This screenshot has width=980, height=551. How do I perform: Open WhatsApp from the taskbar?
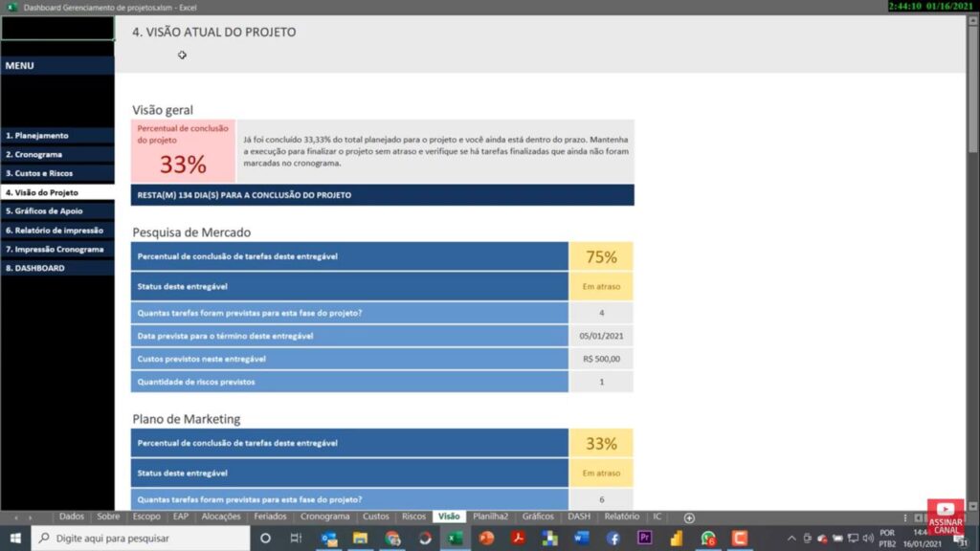[x=706, y=537]
